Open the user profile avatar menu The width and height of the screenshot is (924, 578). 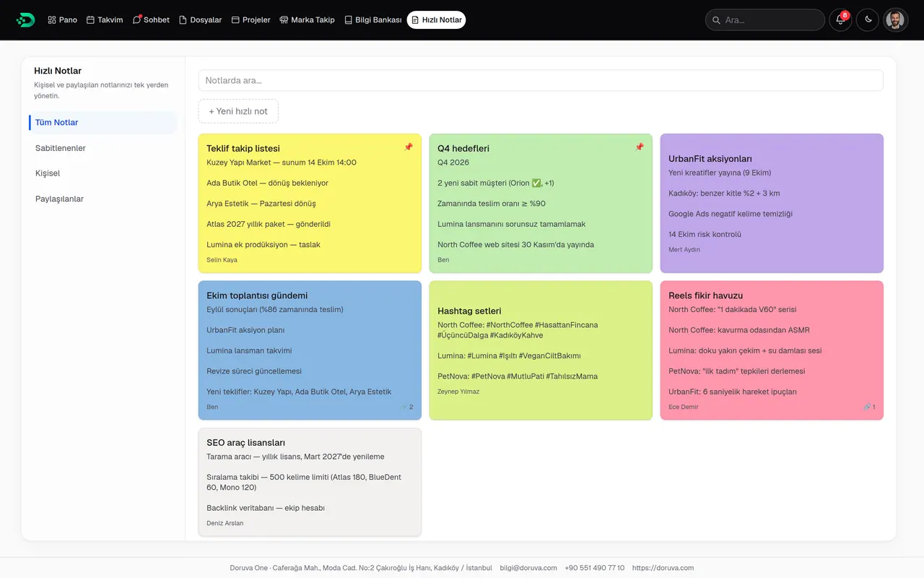point(895,20)
